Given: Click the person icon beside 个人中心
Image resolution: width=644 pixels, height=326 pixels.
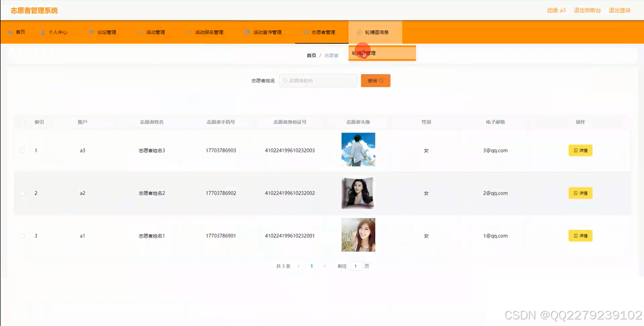Looking at the screenshot, I should point(43,31).
